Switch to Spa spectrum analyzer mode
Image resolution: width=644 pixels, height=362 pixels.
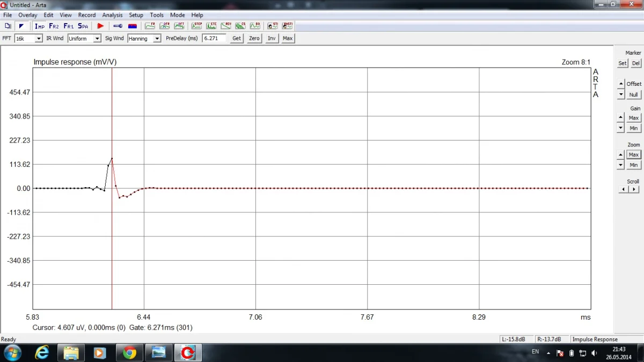83,25
